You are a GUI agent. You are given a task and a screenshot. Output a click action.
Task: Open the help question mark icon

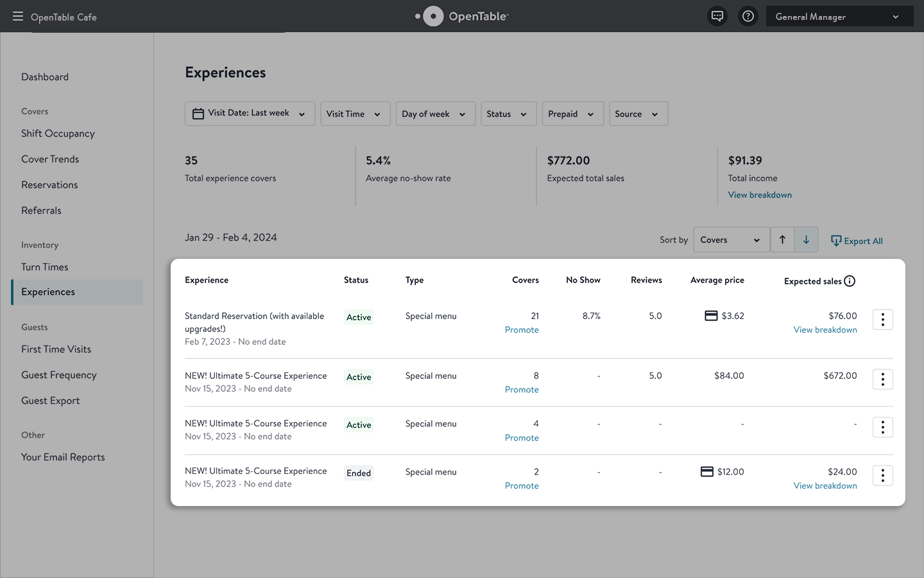click(748, 16)
